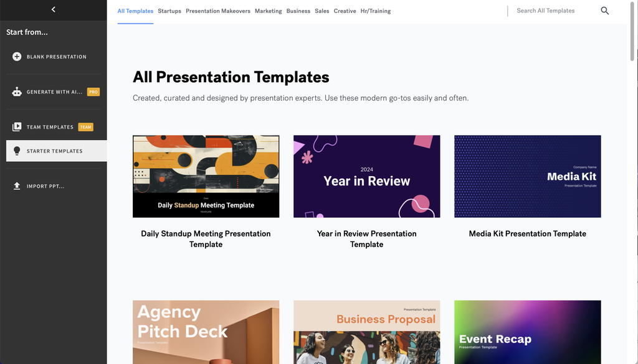Select the Creative category tab
638x364 pixels.
click(345, 11)
